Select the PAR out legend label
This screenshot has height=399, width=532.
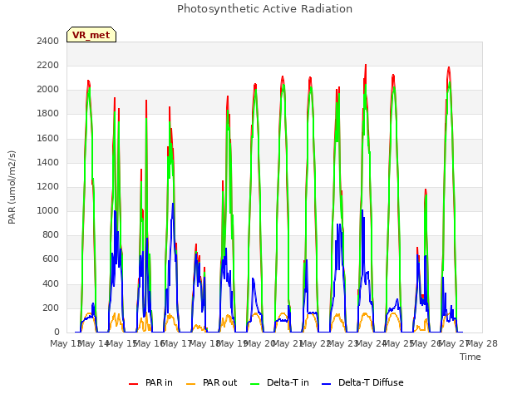click(x=219, y=382)
